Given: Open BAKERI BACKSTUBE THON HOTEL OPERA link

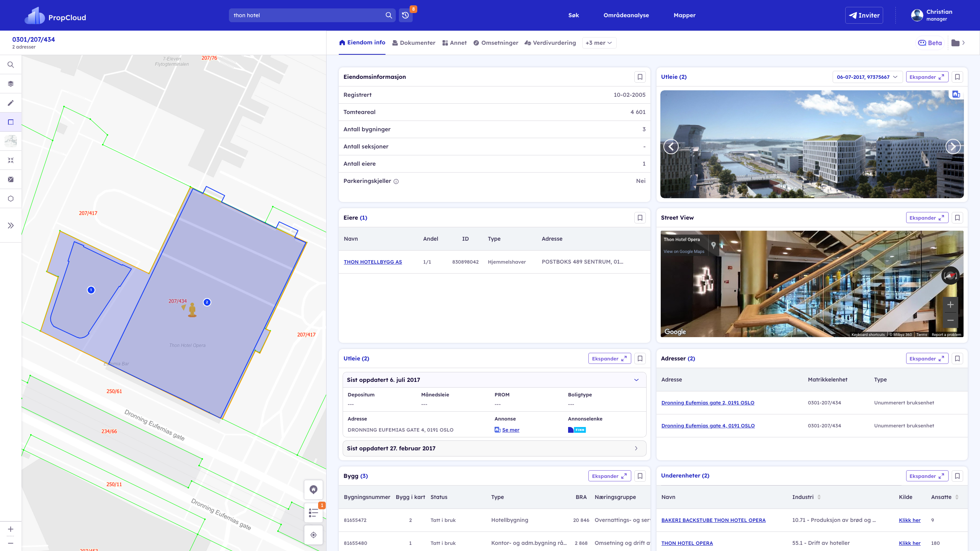Looking at the screenshot, I should tap(714, 520).
